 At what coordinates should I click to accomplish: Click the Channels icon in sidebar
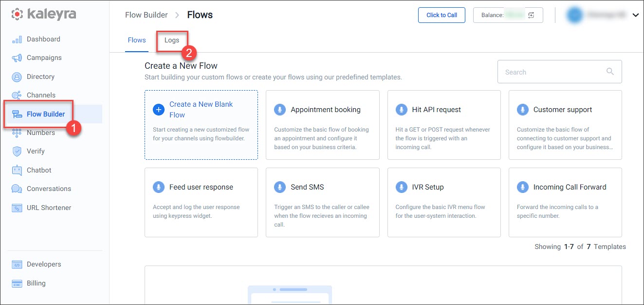[17, 95]
